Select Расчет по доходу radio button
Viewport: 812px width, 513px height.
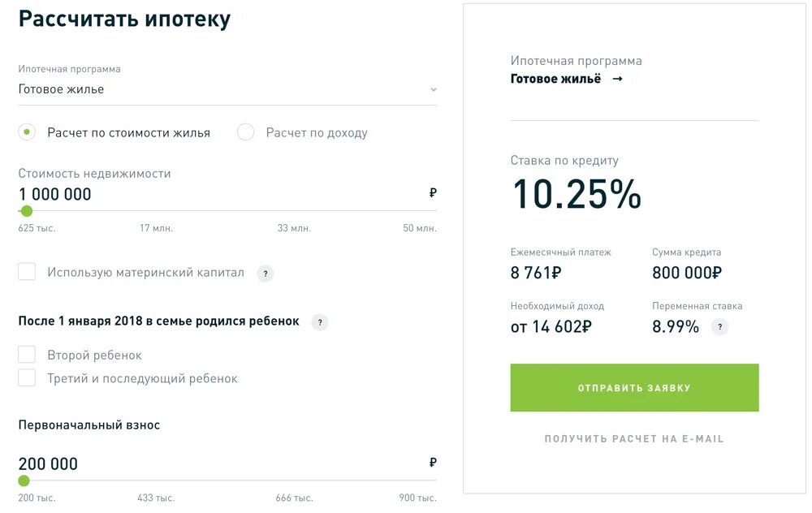245,132
